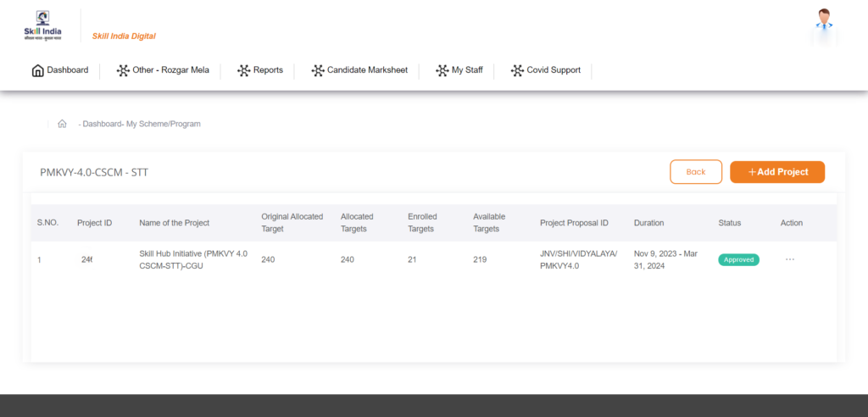This screenshot has height=417, width=868.
Task: Open Other - Rozgar Mela menu
Action: [163, 70]
